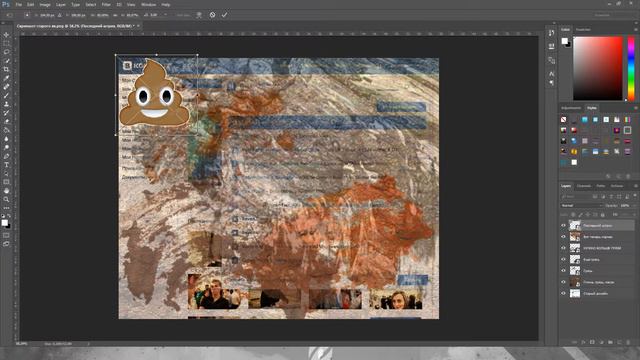Viewport: 640px width, 360px height.
Task: Select the Rectangular Marquee tool
Action: (6, 44)
